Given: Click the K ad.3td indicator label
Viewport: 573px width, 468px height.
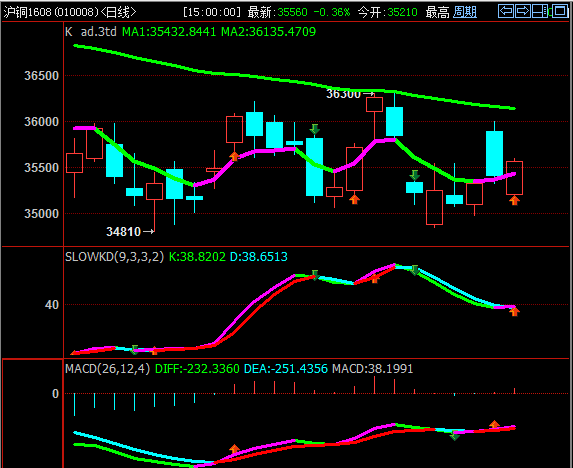Looking at the screenshot, I should tap(91, 31).
